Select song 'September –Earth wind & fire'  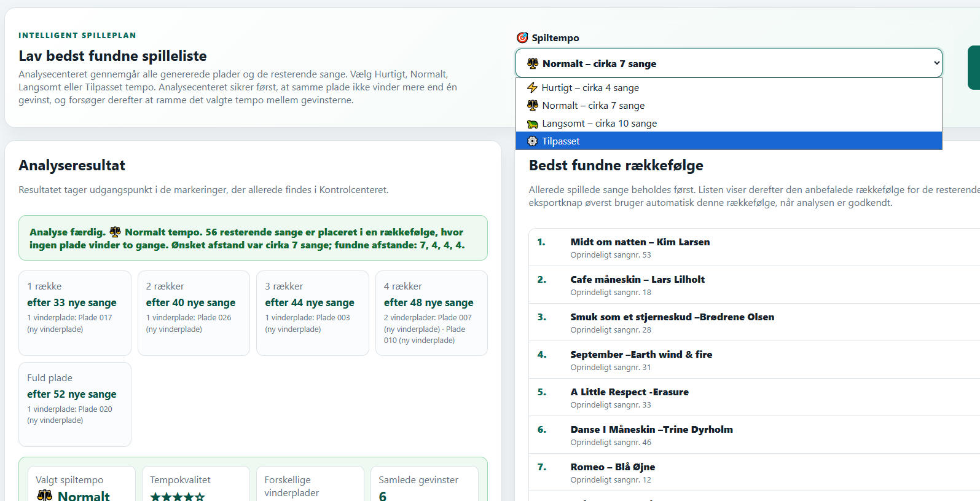(x=641, y=355)
